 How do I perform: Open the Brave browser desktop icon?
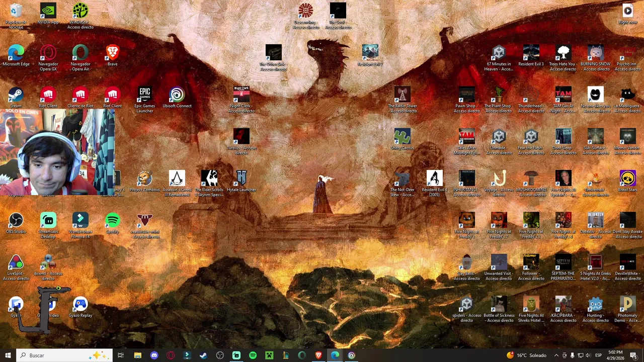pos(112,56)
